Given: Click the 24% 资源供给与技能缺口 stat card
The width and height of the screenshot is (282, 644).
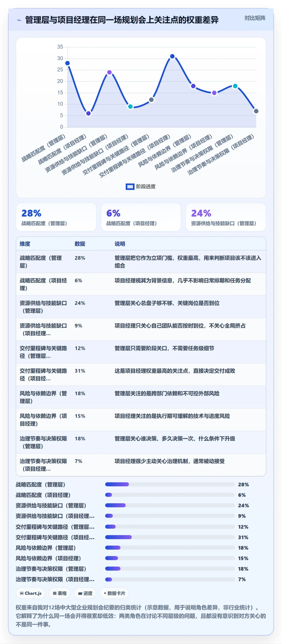Looking at the screenshot, I should pos(225,217).
